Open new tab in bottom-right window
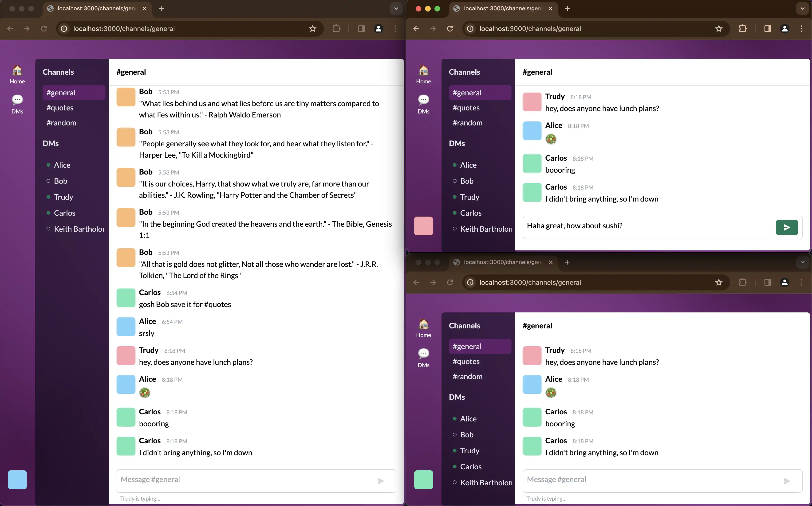812x506 pixels. pos(567,262)
